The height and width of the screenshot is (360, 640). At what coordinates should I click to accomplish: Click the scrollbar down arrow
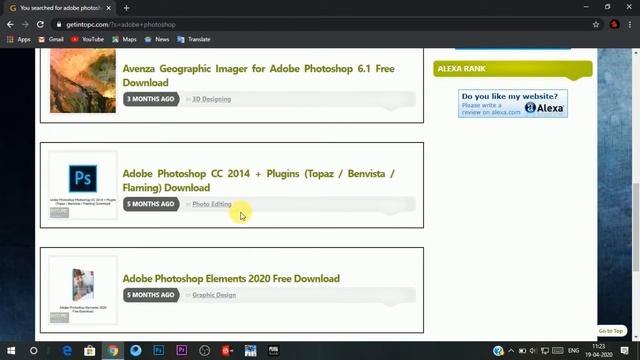(636, 338)
